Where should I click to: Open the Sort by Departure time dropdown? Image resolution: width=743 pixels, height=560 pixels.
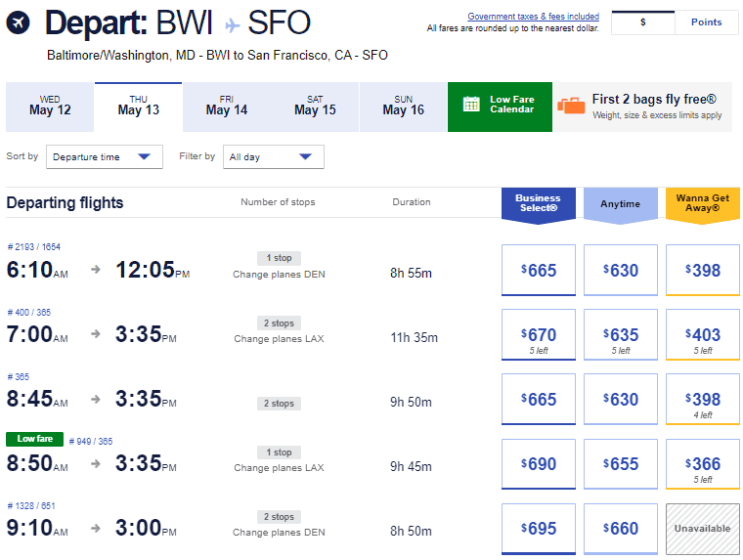pos(105,157)
